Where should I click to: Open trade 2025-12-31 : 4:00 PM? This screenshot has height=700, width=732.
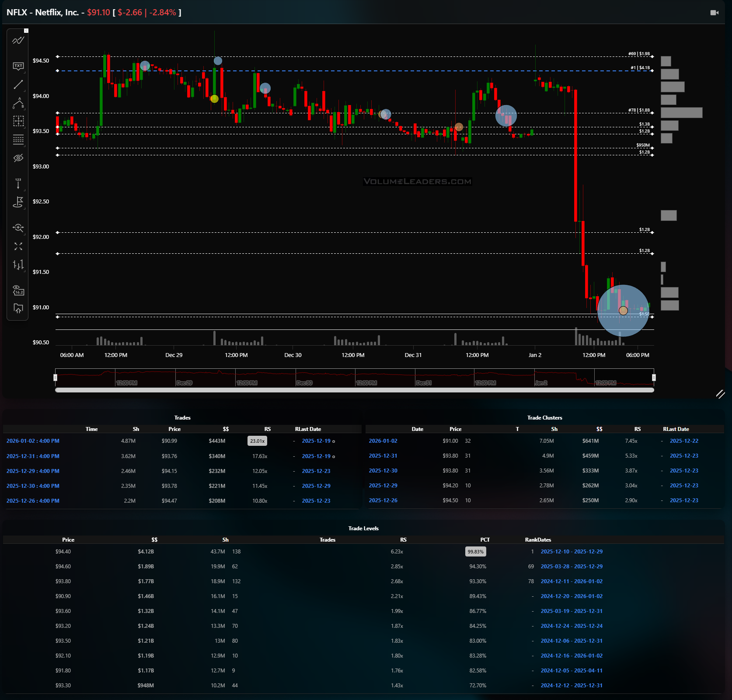coord(33,456)
